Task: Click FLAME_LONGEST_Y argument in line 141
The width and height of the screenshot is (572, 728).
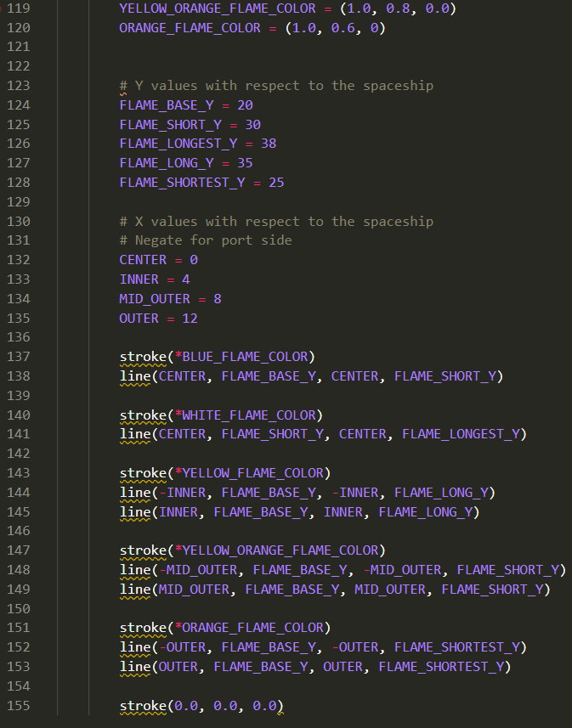Action: (x=461, y=434)
